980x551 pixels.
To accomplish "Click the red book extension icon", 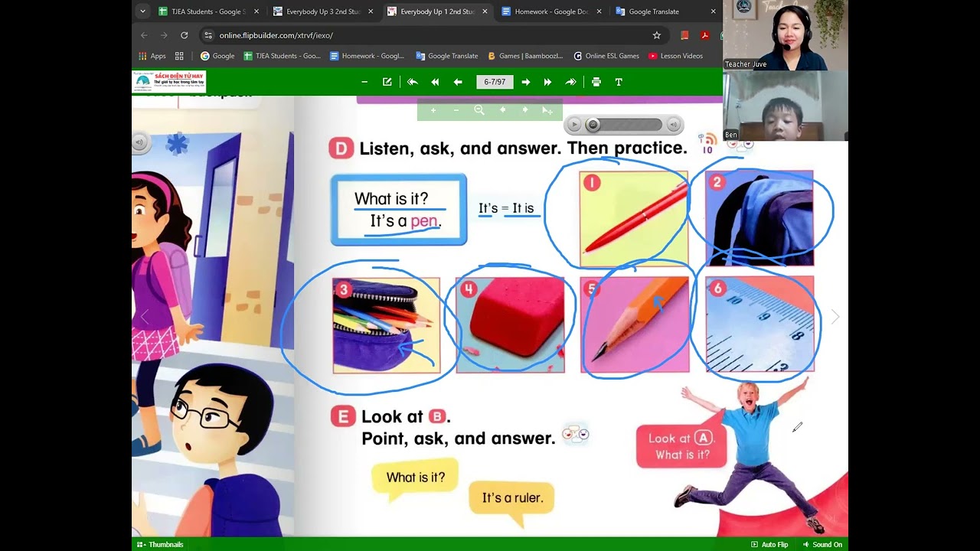I will click(x=684, y=35).
